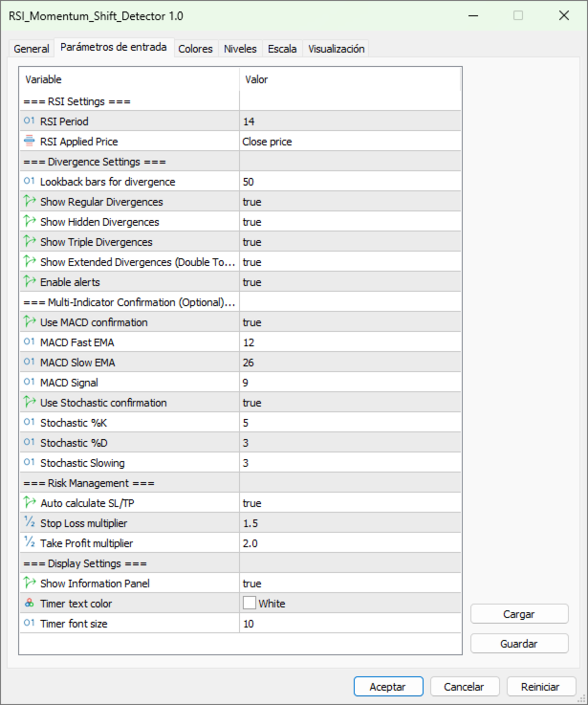The image size is (588, 705).
Task: Click the color palette icon beside Timer text color
Action: point(30,603)
